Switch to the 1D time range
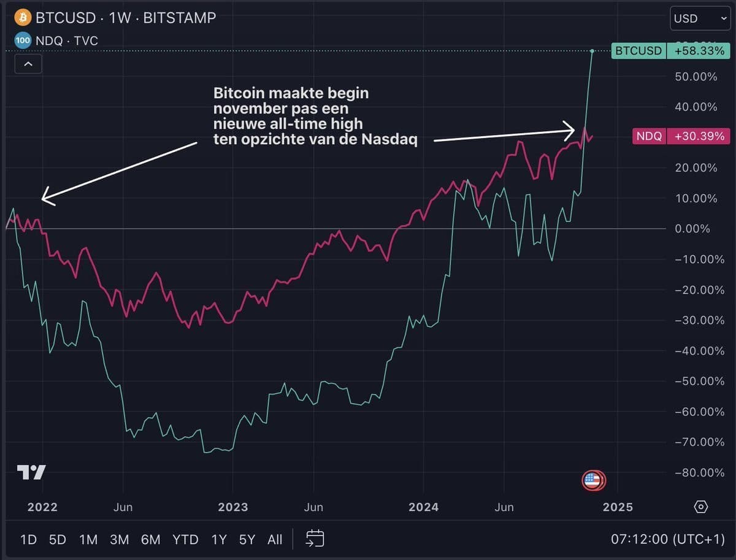This screenshot has height=560, width=736. (28, 540)
